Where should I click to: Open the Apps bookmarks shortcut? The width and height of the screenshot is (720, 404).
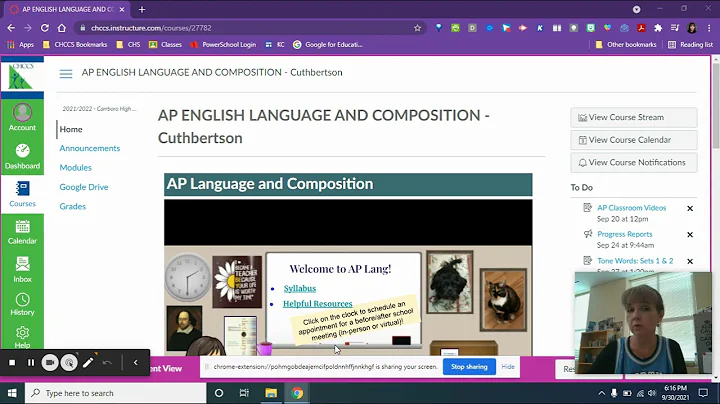[20, 45]
